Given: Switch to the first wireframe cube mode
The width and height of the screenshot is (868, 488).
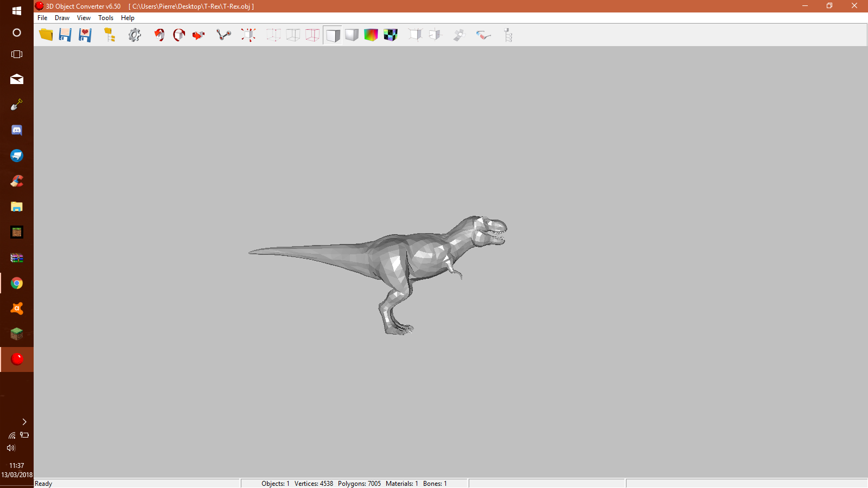Looking at the screenshot, I should (273, 35).
